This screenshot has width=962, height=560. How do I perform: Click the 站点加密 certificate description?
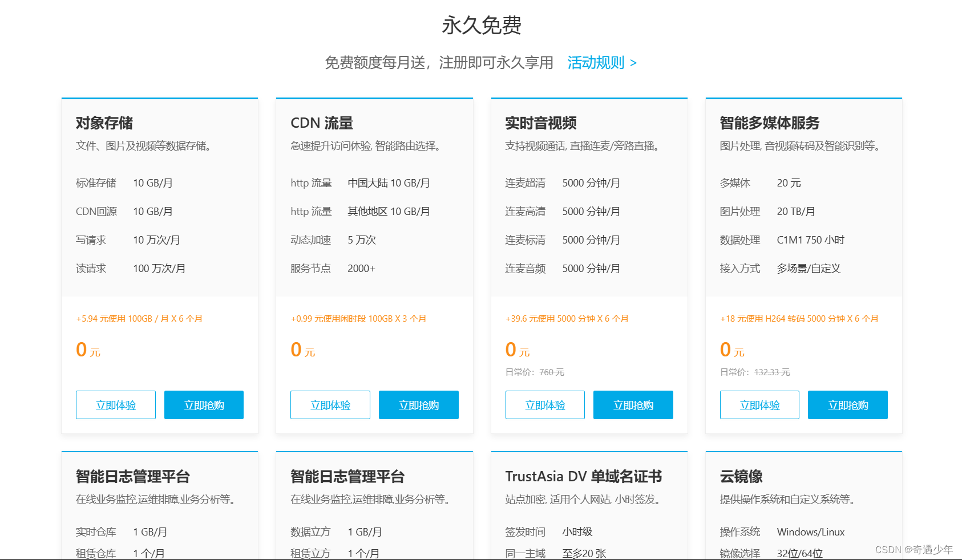tap(584, 500)
